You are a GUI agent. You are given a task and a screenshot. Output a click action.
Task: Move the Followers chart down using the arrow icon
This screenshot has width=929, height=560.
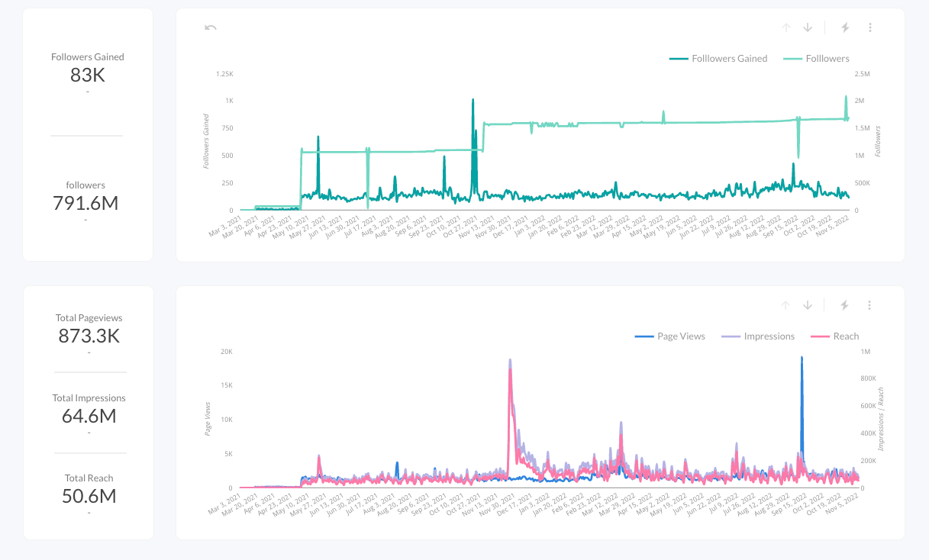807,27
